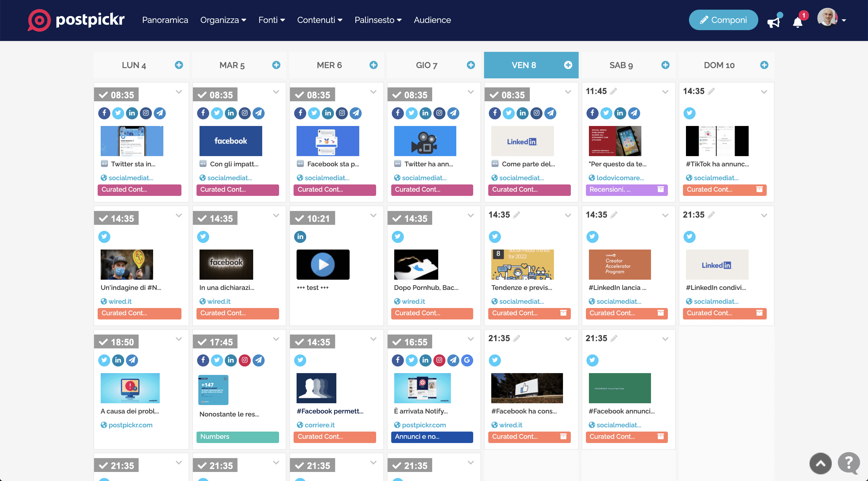The height and width of the screenshot is (481, 868).
Task: Go to Panoramica
Action: coord(165,20)
